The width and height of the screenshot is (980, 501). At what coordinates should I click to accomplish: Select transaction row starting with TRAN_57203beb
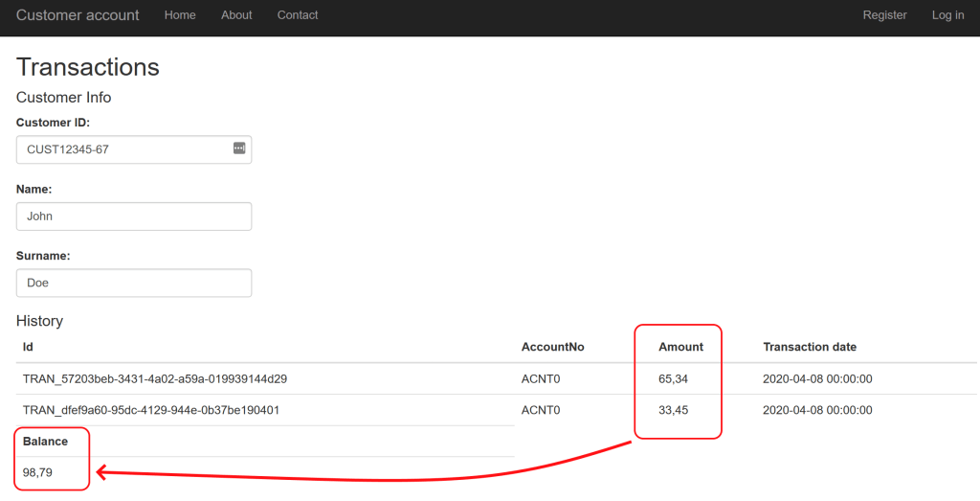[155, 379]
